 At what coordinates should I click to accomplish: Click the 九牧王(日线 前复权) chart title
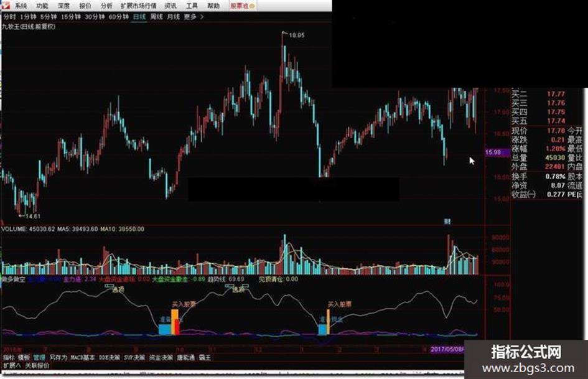(x=29, y=27)
